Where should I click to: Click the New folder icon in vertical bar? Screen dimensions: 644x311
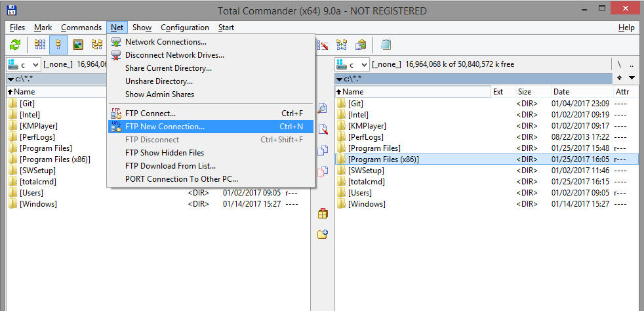tap(323, 234)
